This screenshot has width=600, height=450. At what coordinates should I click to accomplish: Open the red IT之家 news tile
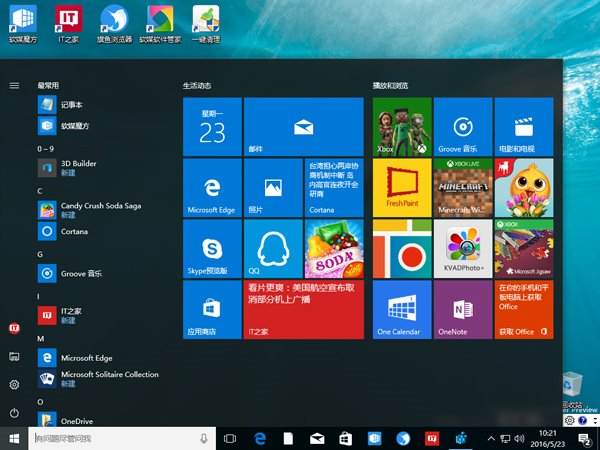click(x=303, y=309)
